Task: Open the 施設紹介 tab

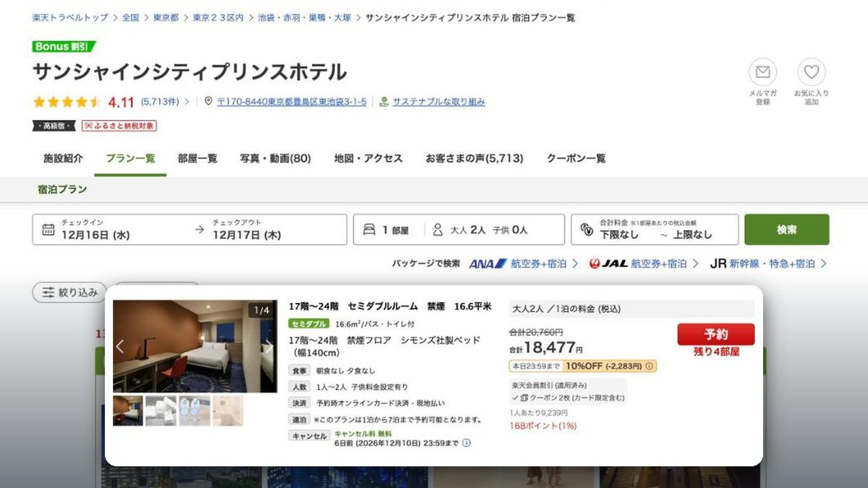Action: coord(63,158)
